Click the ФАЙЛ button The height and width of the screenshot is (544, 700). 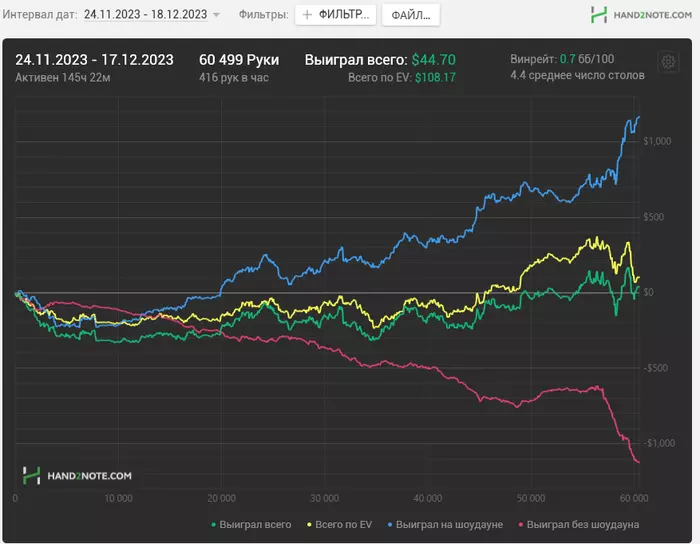tap(411, 16)
